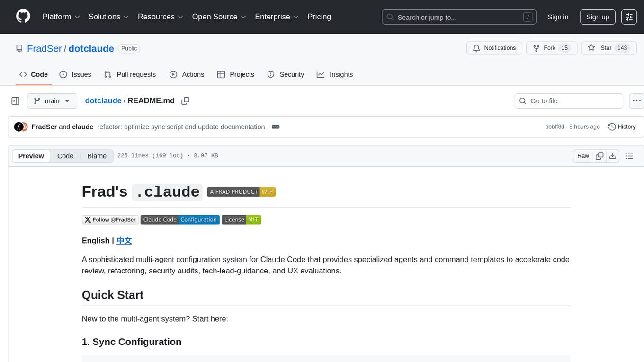Click the License MIT badge
Image resolution: width=644 pixels, height=362 pixels.
(x=241, y=219)
